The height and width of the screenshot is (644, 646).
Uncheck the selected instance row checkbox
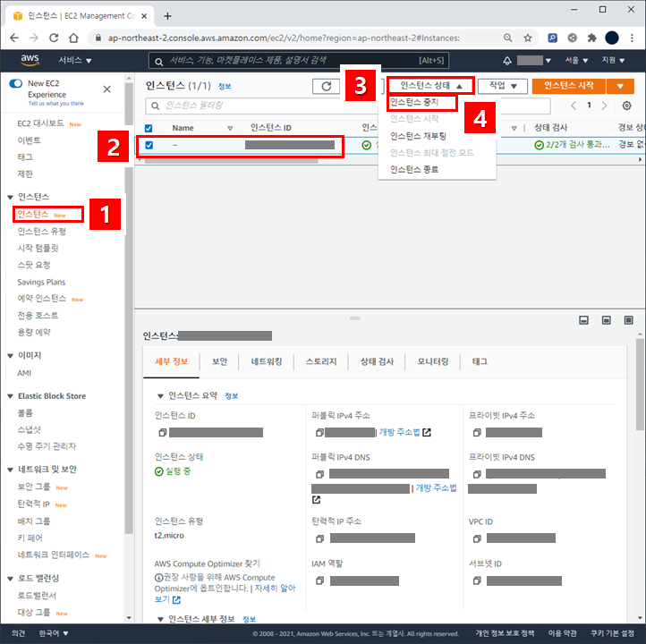(149, 145)
